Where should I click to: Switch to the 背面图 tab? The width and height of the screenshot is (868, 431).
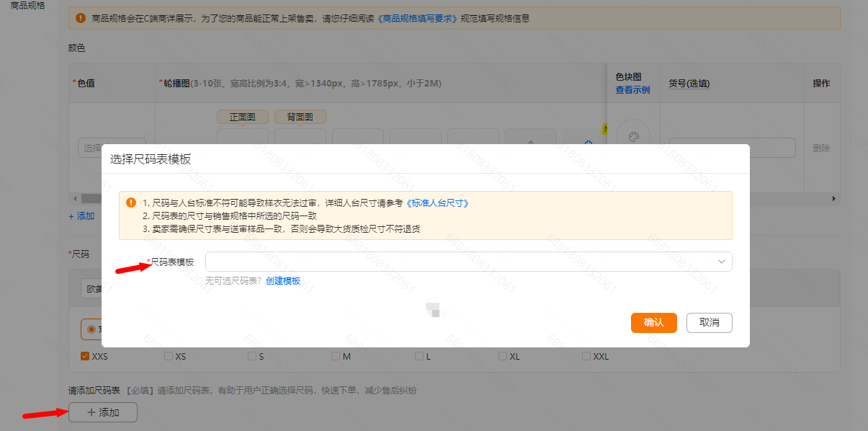[x=300, y=116]
